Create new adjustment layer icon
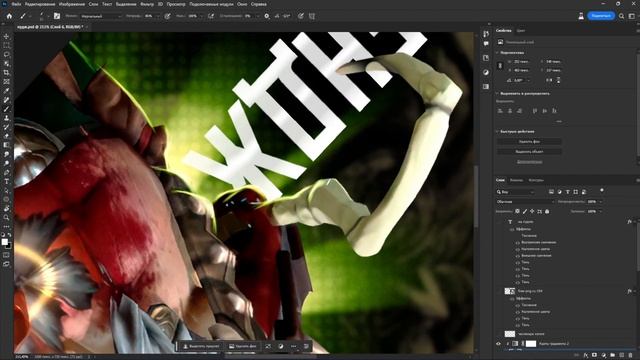The image size is (640, 360). [603, 355]
